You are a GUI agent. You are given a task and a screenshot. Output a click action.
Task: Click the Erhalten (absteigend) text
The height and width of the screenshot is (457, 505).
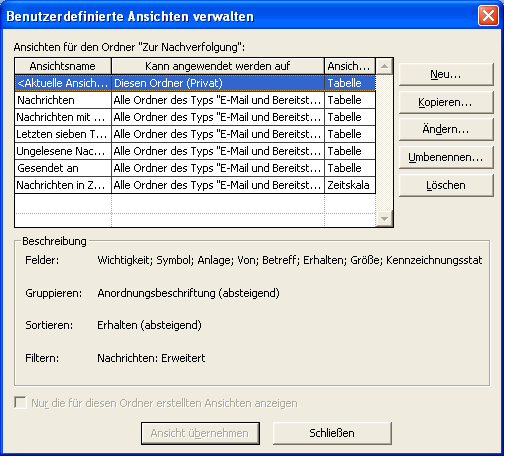(x=149, y=325)
